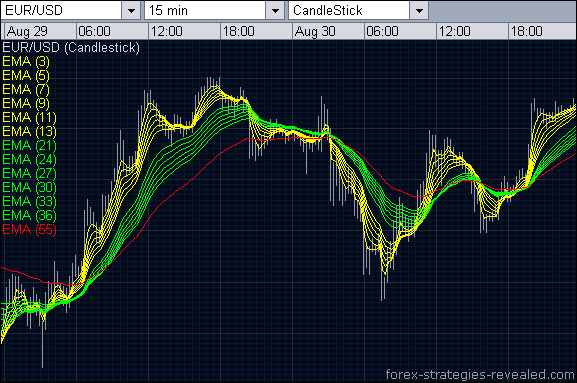Open the 15 min timeframe dropdown arrow
577x383 pixels.
tap(275, 11)
